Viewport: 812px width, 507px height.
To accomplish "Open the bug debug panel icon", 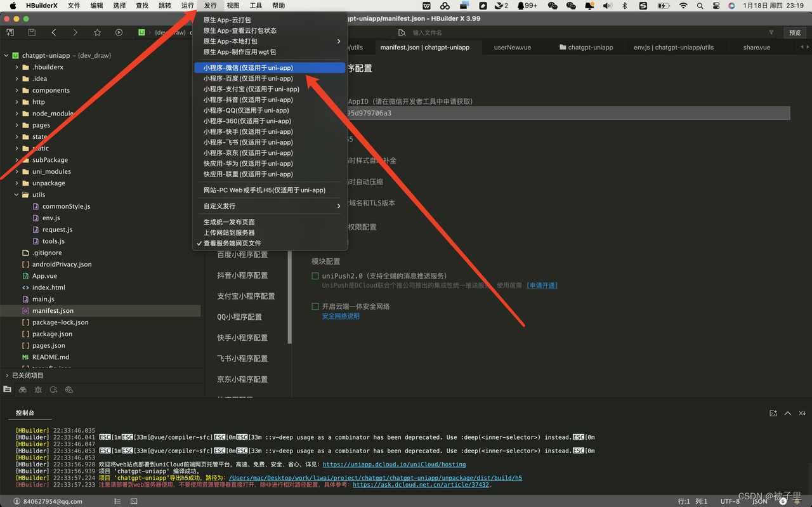I will (38, 390).
